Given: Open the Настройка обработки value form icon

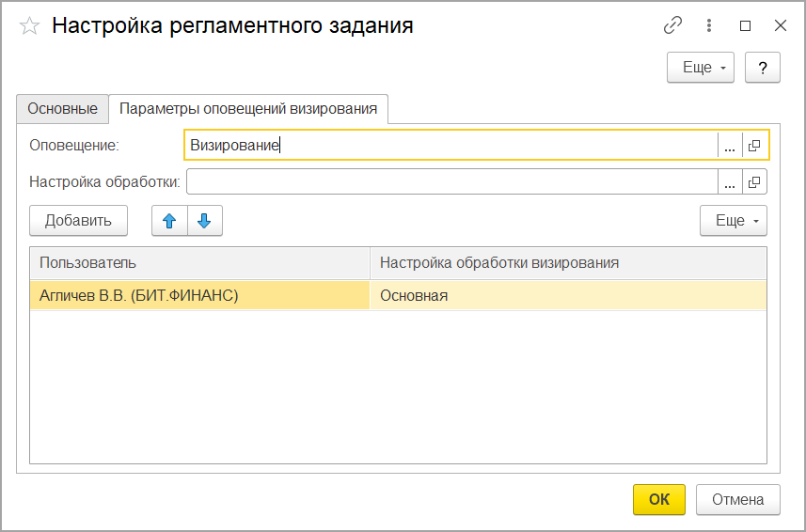Looking at the screenshot, I should pos(755,181).
